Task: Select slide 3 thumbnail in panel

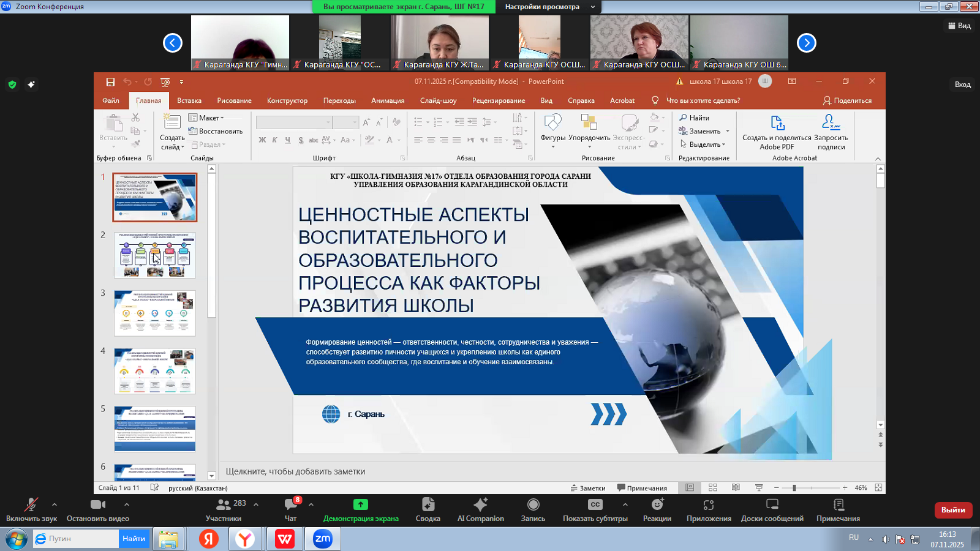Action: (x=155, y=313)
